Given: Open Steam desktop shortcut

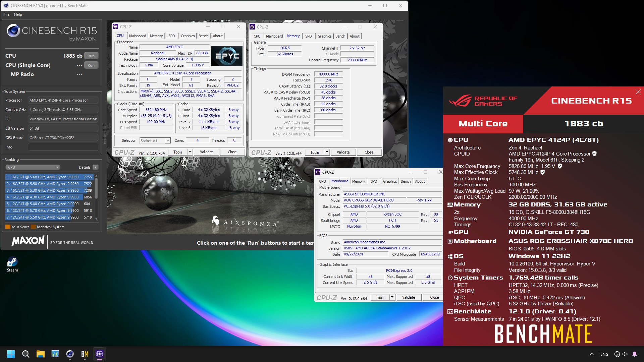Looking at the screenshot, I should (12, 264).
